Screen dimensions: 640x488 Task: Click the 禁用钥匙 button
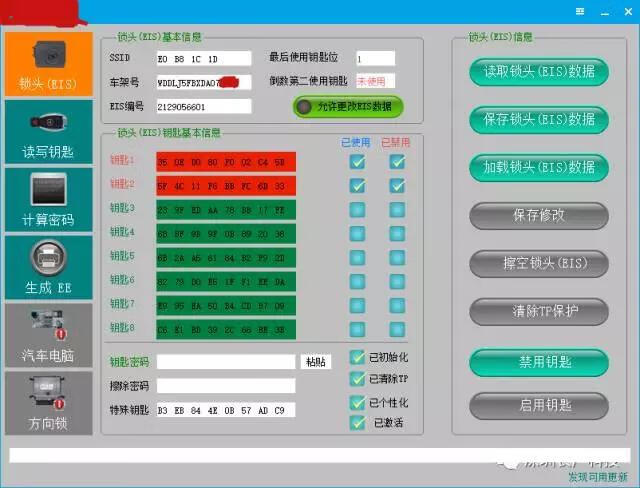click(x=539, y=360)
